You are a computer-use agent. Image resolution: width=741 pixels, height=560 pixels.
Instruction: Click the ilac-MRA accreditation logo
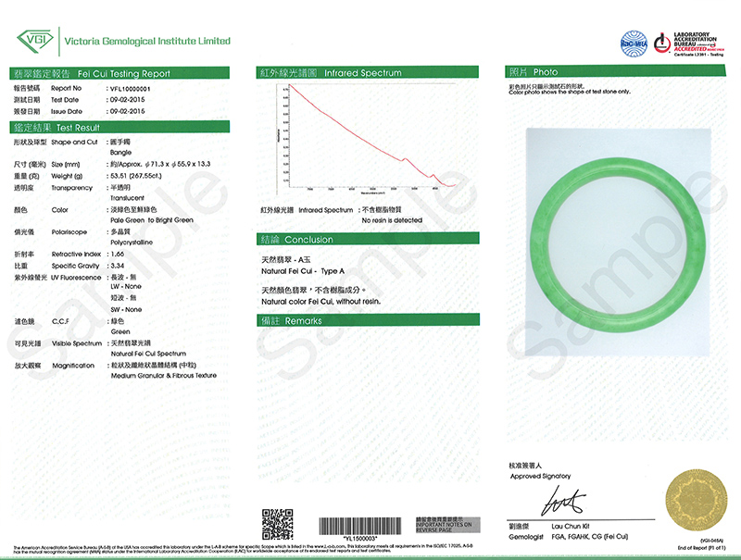[x=633, y=41]
